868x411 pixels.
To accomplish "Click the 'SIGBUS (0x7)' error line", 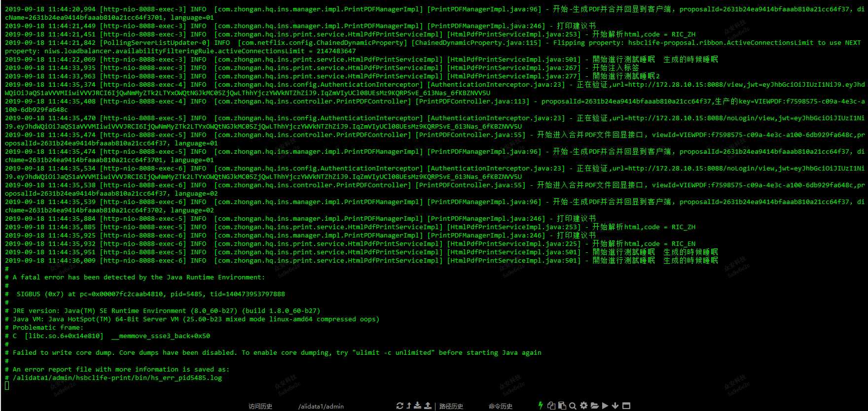I will tap(145, 294).
